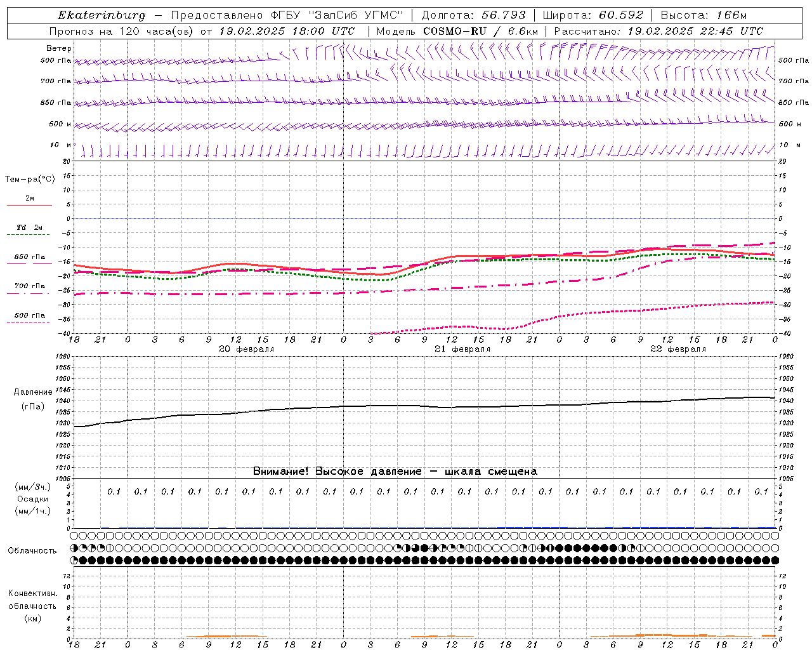Click the 'Конвективн.' convective cloud label
Image resolution: width=812 pixels, height=650 pixels.
[x=32, y=594]
